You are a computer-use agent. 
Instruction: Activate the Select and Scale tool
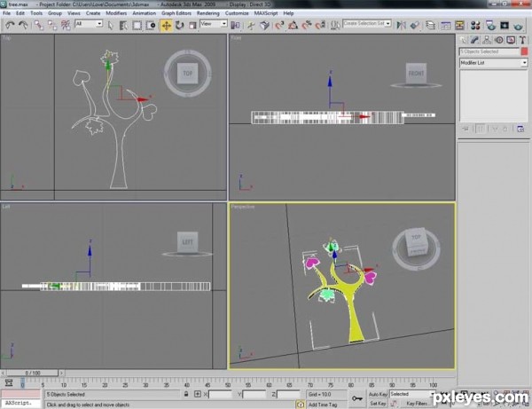[x=192, y=26]
